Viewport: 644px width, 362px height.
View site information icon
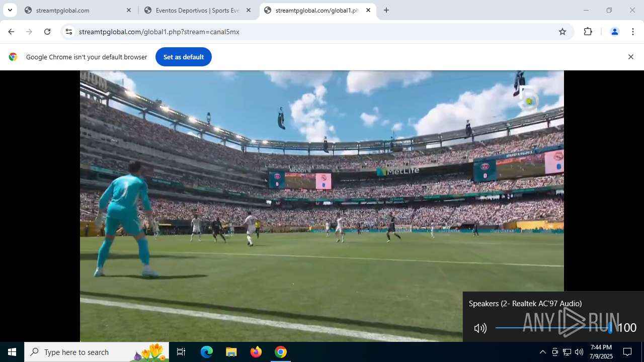[69, 32]
